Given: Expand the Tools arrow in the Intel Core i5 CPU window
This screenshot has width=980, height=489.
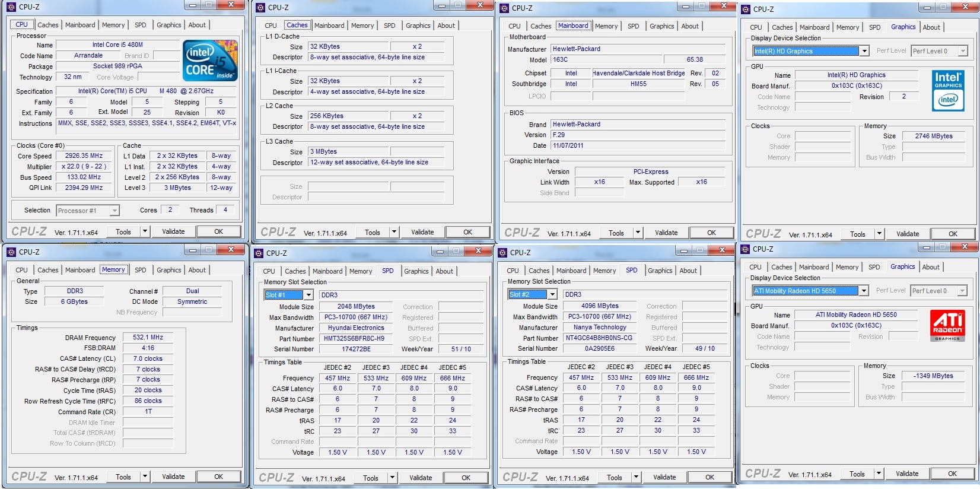Looking at the screenshot, I should [x=145, y=231].
